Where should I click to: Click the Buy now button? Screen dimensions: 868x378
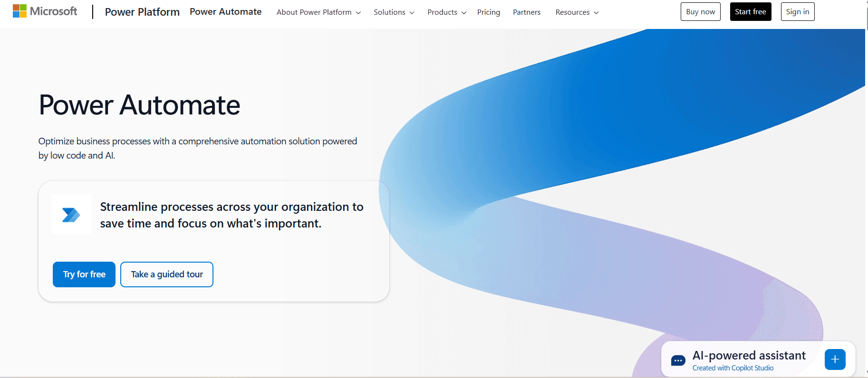(x=701, y=12)
